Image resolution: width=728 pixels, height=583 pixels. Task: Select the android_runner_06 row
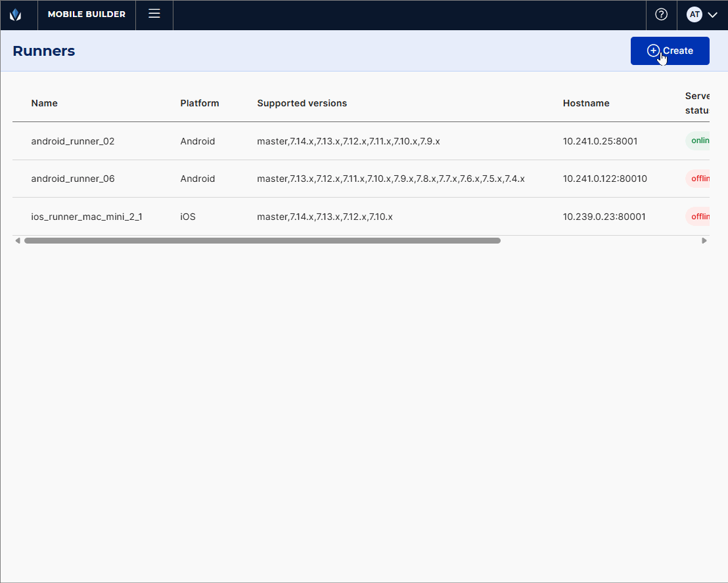pyautogui.click(x=73, y=179)
